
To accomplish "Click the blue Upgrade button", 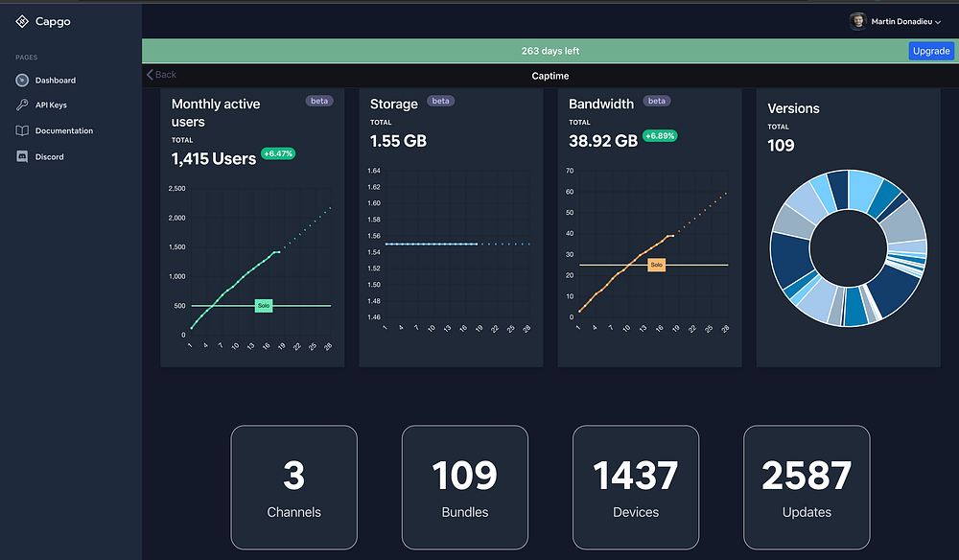I will (931, 51).
